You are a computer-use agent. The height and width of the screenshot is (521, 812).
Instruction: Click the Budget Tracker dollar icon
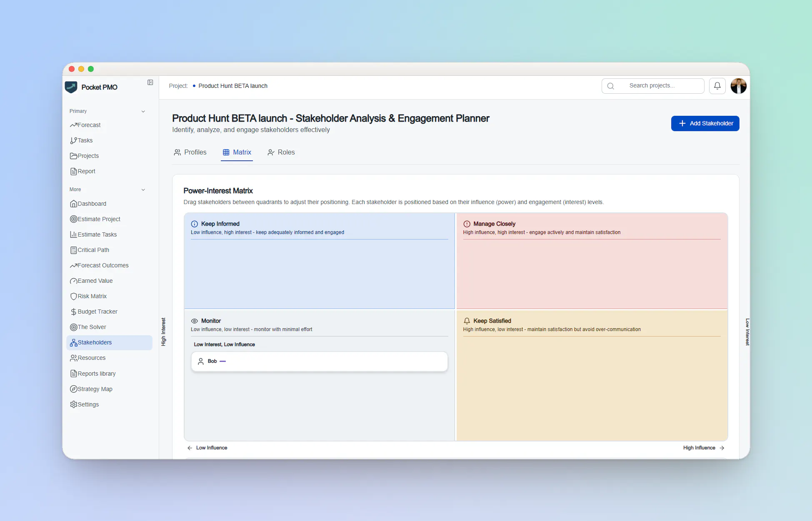pyautogui.click(x=73, y=312)
